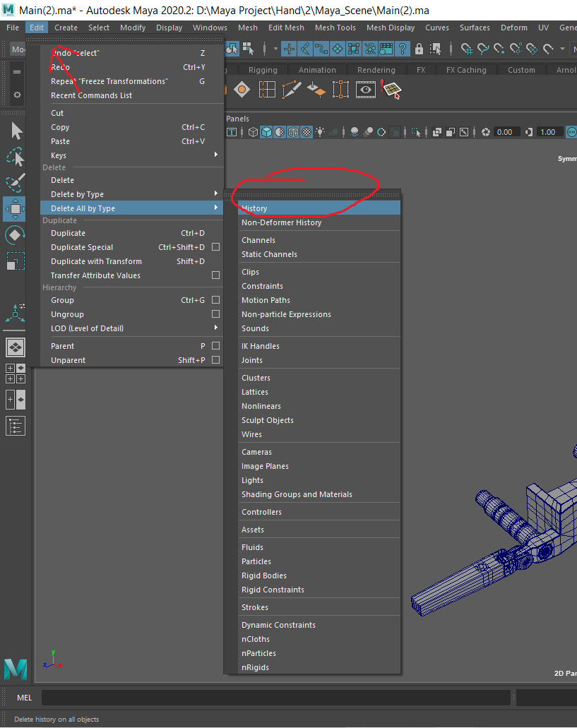
Task: Activate the Rotate tool
Action: click(x=16, y=235)
